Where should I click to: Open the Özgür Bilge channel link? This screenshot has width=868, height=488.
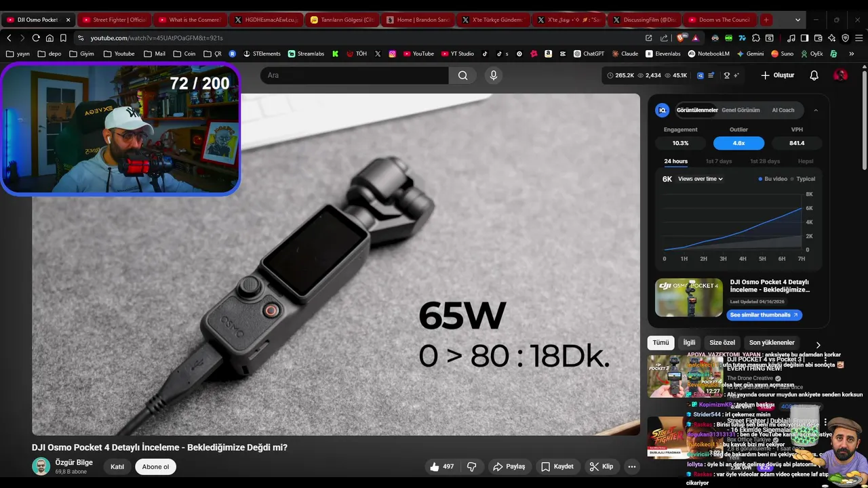[74, 462]
